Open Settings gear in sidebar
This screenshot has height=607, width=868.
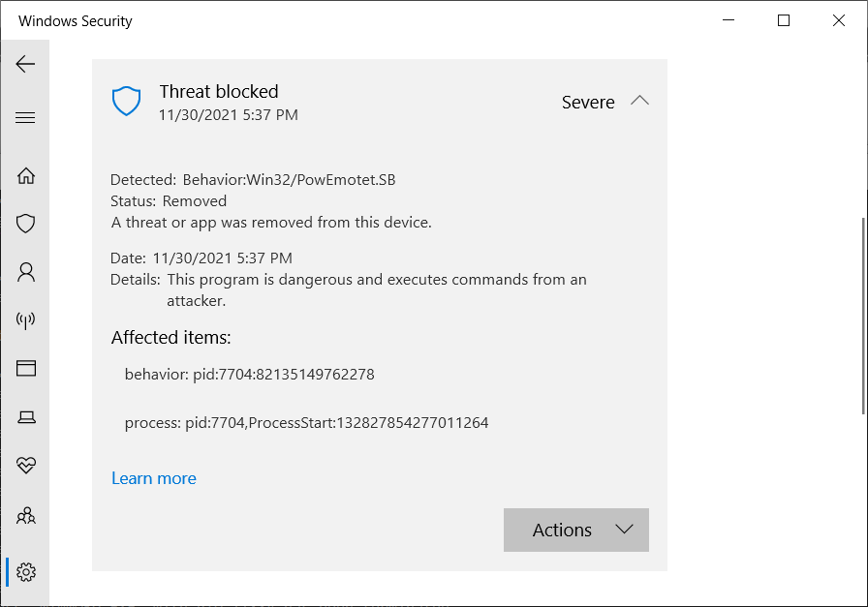(x=26, y=572)
